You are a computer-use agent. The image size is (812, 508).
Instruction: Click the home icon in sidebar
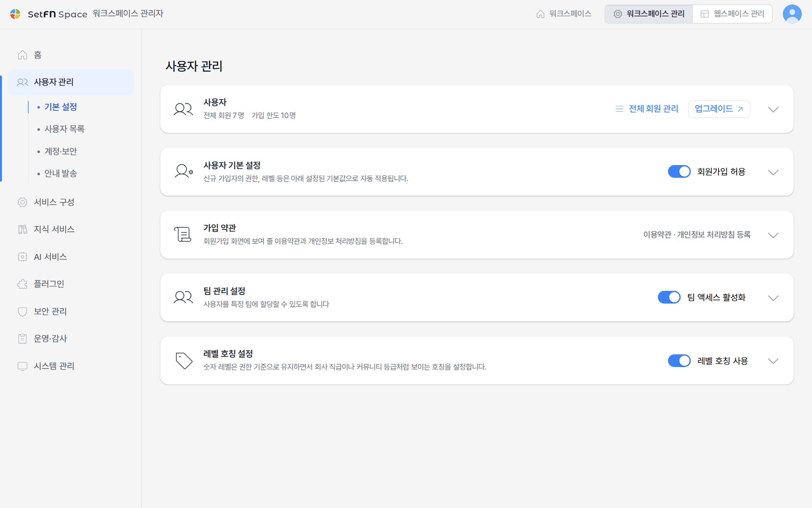click(22, 55)
